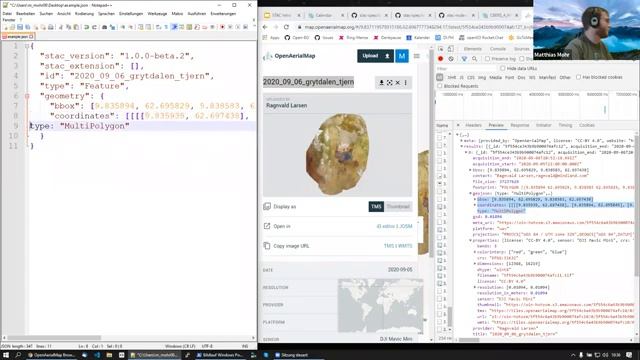Switch to the Response tab in DevTools
Screen dimensions: 640x360
click(520, 125)
